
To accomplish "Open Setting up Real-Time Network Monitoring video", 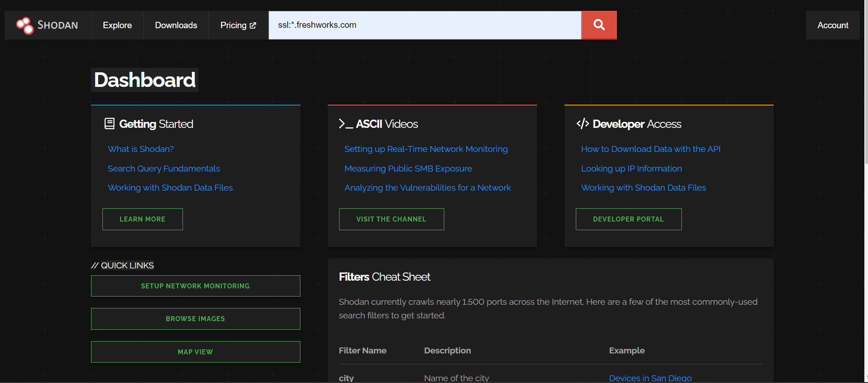I will [x=426, y=149].
